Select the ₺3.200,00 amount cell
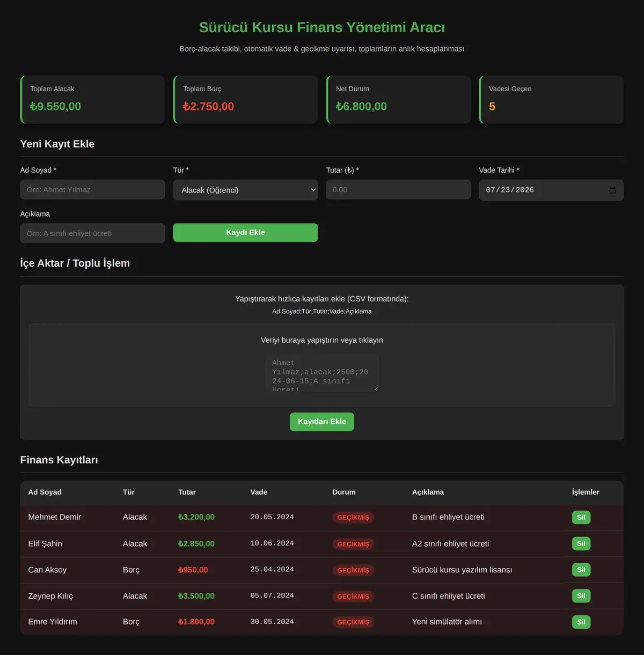 [x=196, y=517]
